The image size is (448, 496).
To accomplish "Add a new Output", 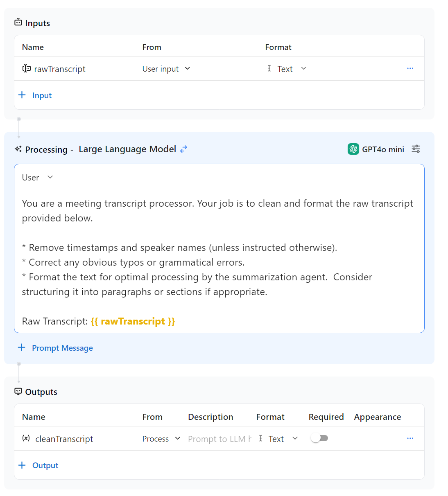I will (x=39, y=465).
